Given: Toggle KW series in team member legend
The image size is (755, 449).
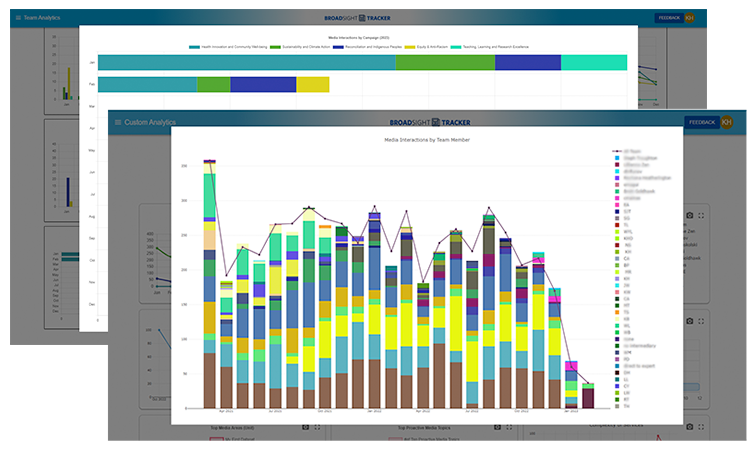Looking at the screenshot, I should [622, 292].
